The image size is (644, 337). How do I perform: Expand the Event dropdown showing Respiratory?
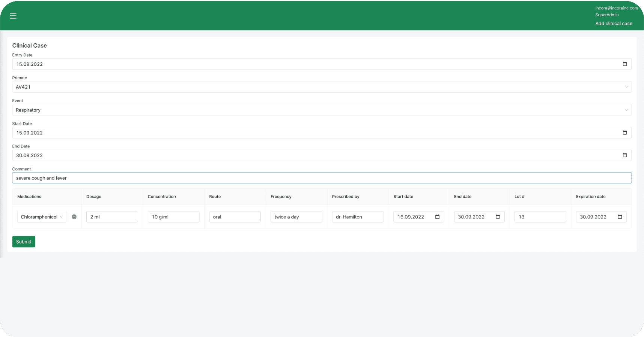[x=321, y=110]
